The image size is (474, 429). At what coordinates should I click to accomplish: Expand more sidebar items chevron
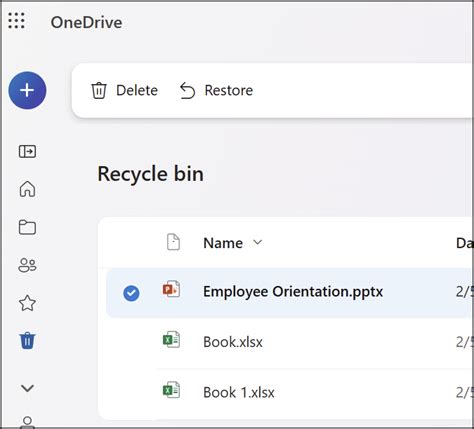coord(27,388)
